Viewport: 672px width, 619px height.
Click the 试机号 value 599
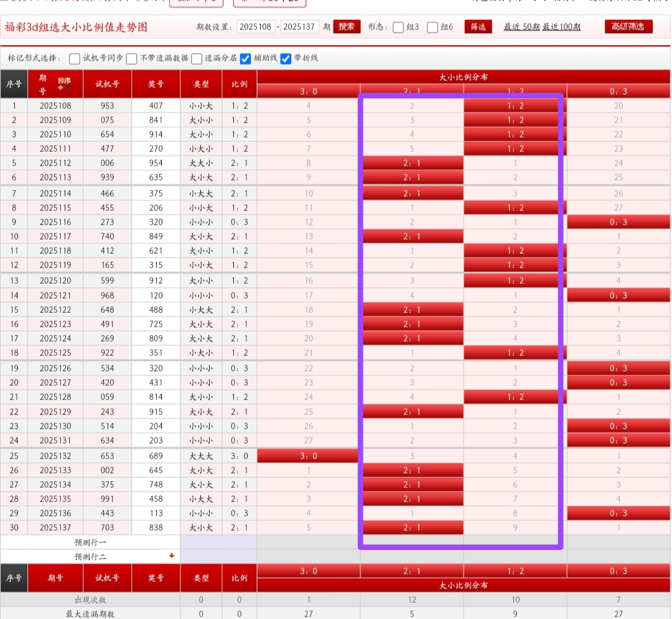107,281
